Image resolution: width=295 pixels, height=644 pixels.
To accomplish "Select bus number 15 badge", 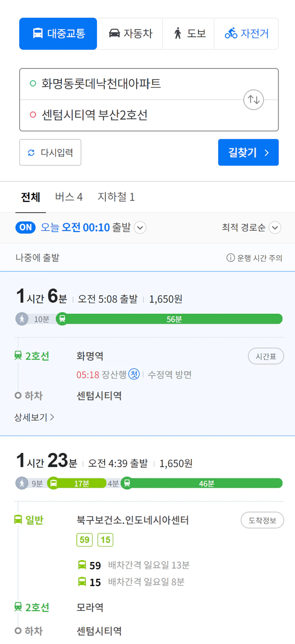I will [x=106, y=540].
